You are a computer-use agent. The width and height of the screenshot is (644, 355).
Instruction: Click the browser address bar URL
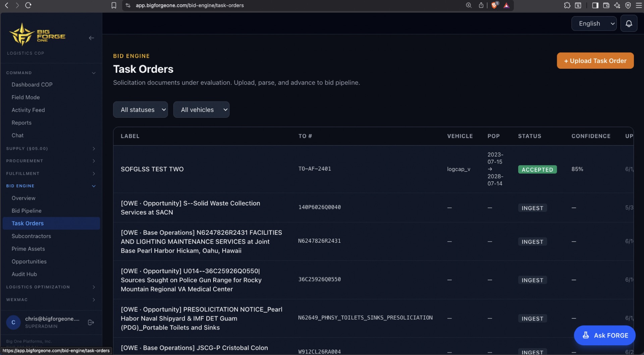pos(190,5)
